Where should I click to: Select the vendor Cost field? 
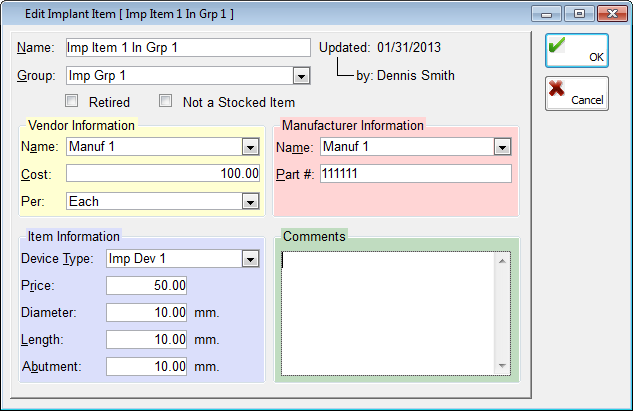(x=163, y=174)
